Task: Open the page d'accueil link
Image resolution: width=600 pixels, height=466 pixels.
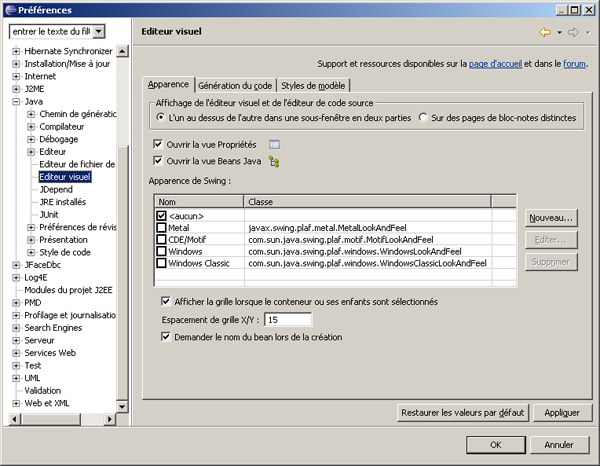Action: (x=494, y=64)
